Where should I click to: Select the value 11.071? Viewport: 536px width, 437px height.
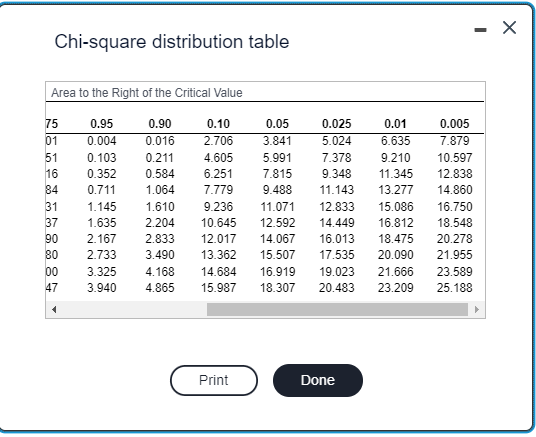277,207
